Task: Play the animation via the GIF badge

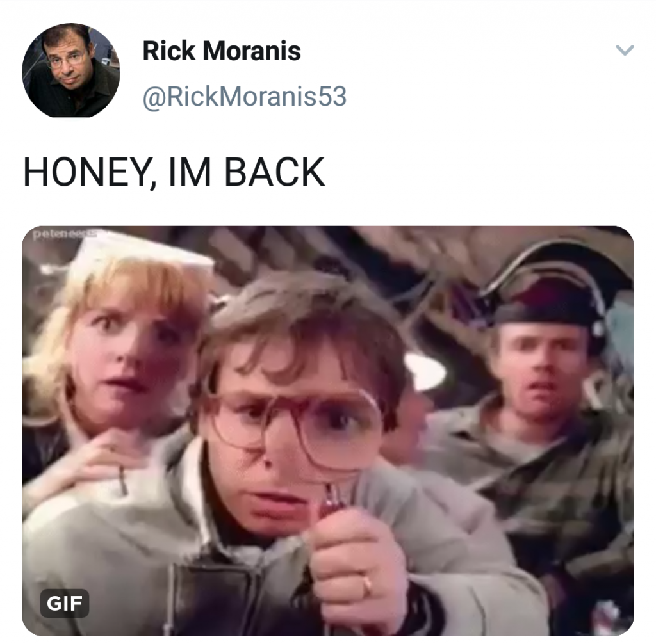Action: 65,603
